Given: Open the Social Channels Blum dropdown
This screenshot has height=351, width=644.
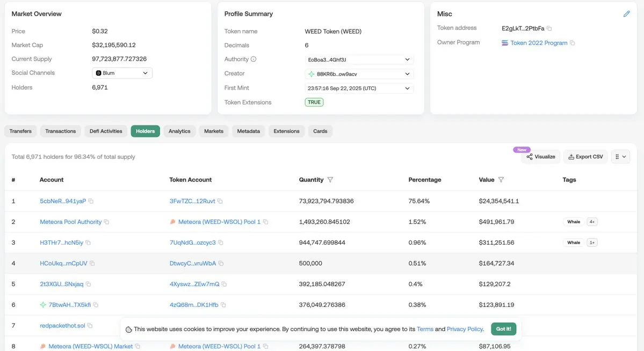Looking at the screenshot, I should 122,73.
